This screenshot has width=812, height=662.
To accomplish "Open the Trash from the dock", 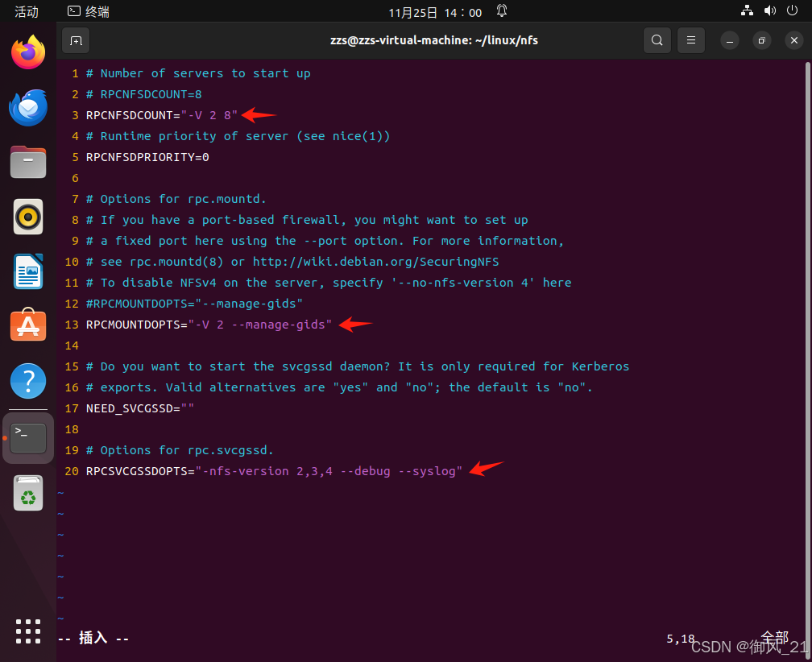I will tap(27, 494).
